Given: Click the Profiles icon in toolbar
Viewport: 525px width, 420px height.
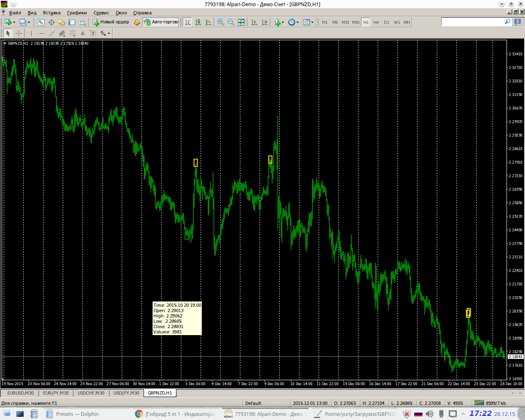Looking at the screenshot, I should [23, 22].
